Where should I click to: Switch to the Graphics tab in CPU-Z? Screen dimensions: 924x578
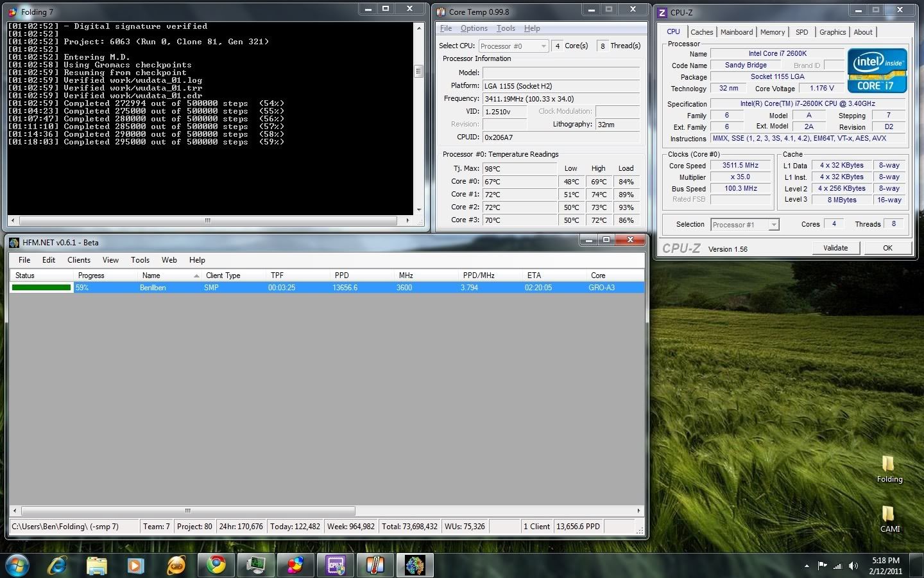coord(832,32)
